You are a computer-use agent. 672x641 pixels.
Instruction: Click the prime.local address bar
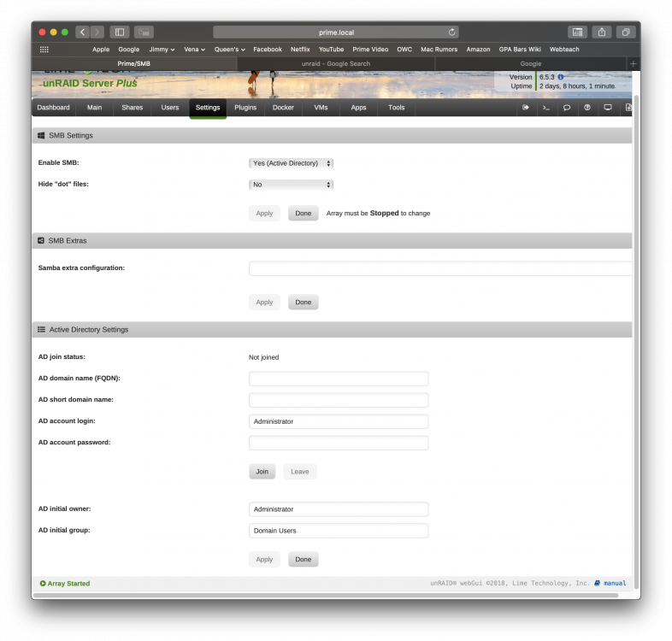tap(336, 32)
